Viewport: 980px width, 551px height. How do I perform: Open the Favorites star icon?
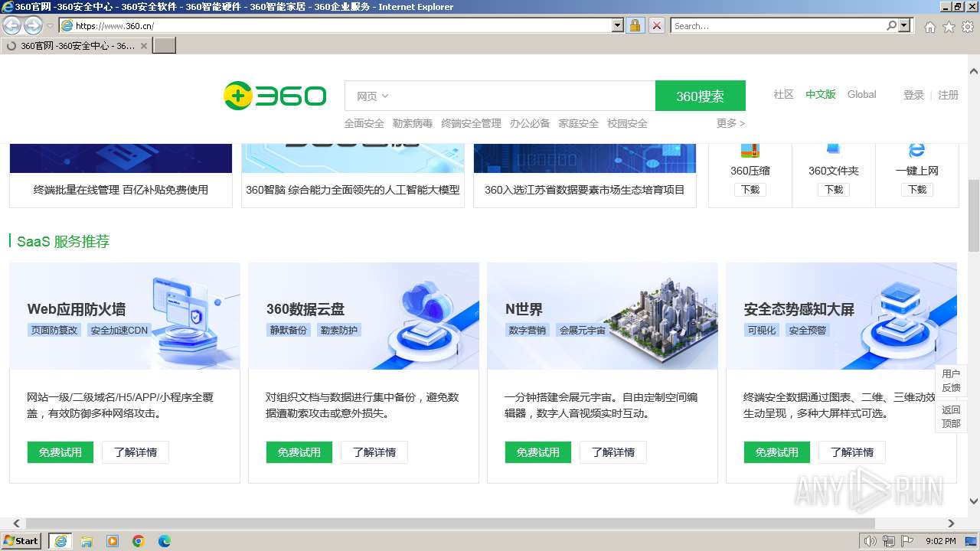pos(949,27)
